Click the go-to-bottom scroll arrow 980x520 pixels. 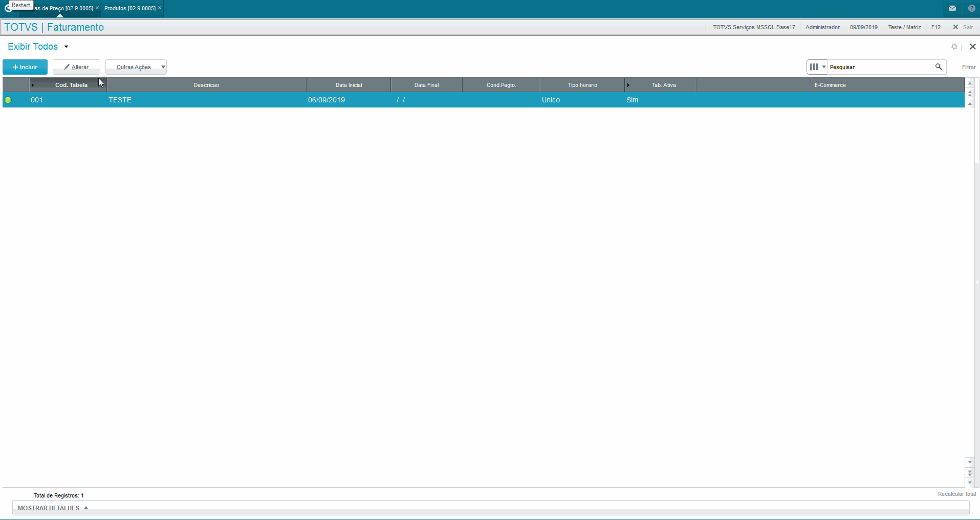tap(970, 483)
